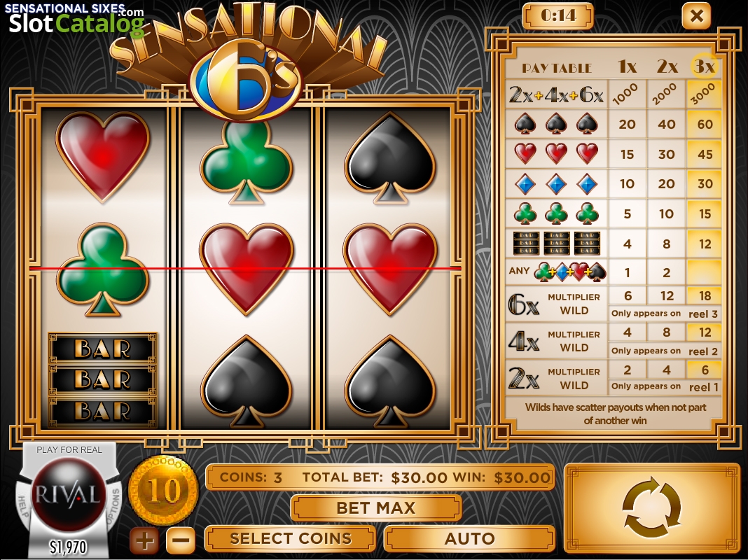Increase coin value with the plus button
The width and height of the screenshot is (748, 560).
coord(144,540)
